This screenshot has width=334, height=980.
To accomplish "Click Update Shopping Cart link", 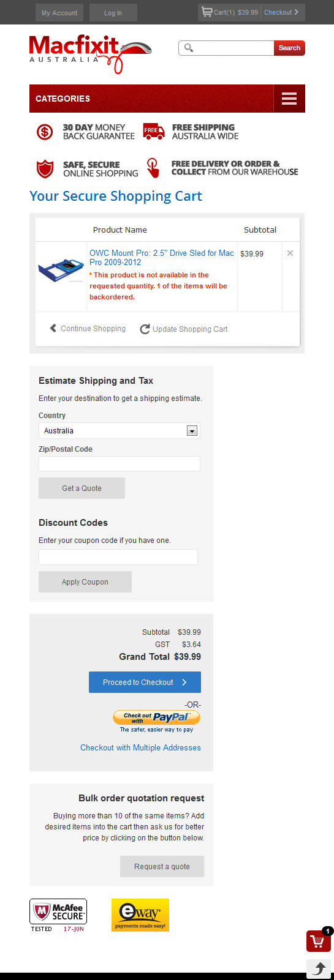I will pos(184,329).
